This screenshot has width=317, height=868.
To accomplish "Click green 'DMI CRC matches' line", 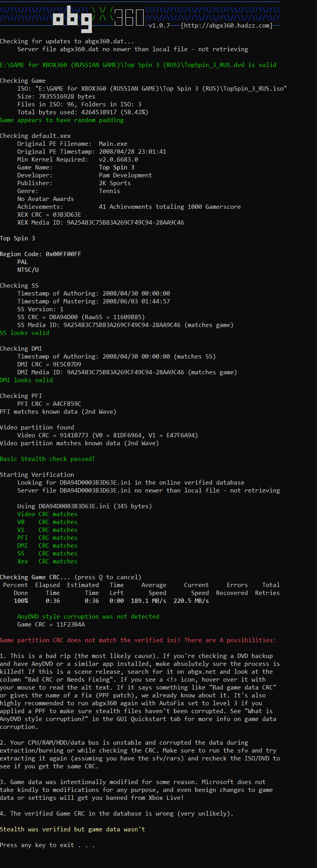I will click(47, 546).
